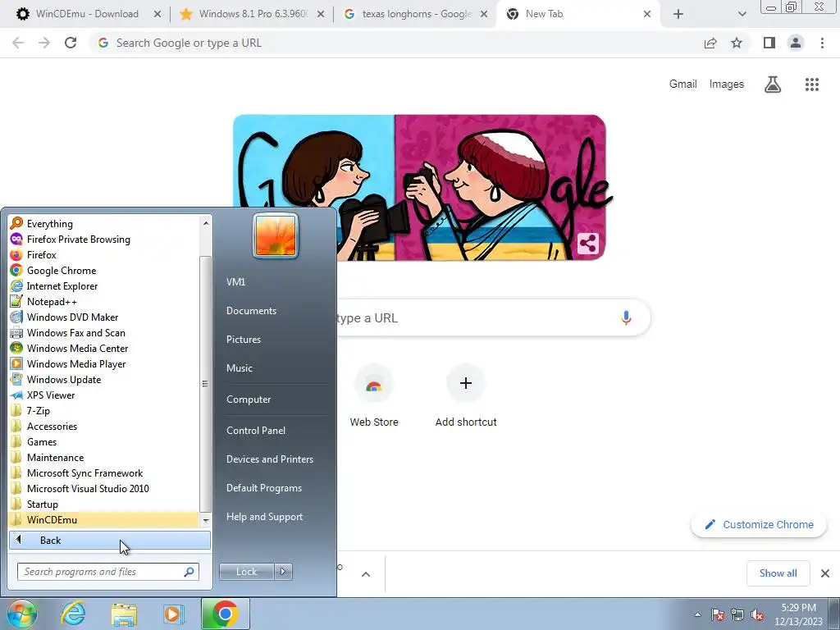Open Control Panel from the Start menu

256,431
